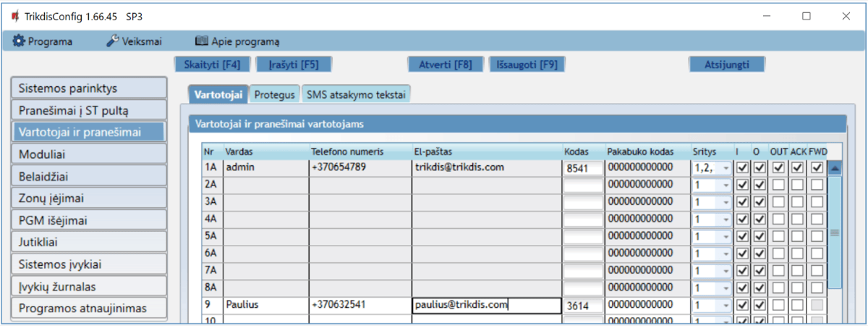
Task: Uncheck FWD checkbox for admin user
Action: point(816,167)
